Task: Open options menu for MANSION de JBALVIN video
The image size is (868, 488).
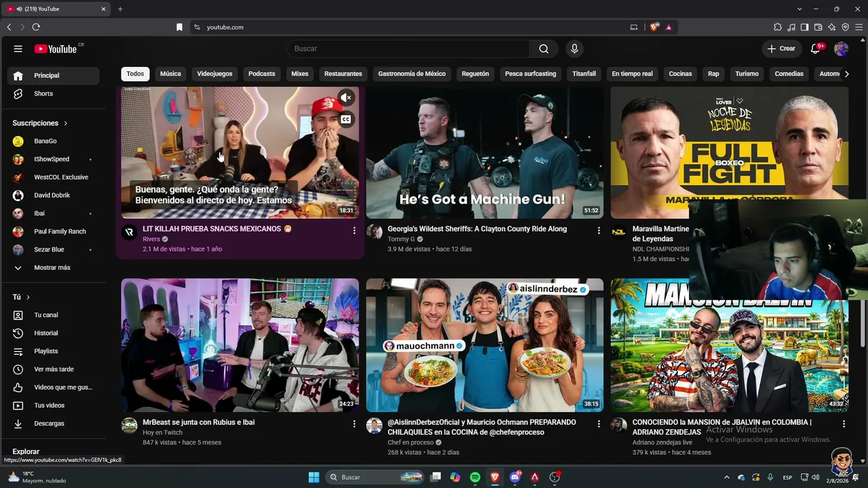Action: pos(844,424)
